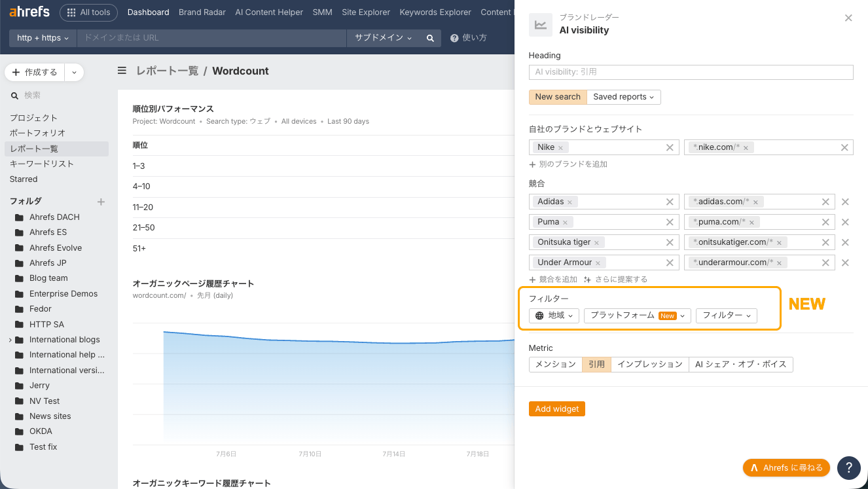Go to Dashboard in top navigation
The width and height of the screenshot is (868, 489).
point(148,12)
